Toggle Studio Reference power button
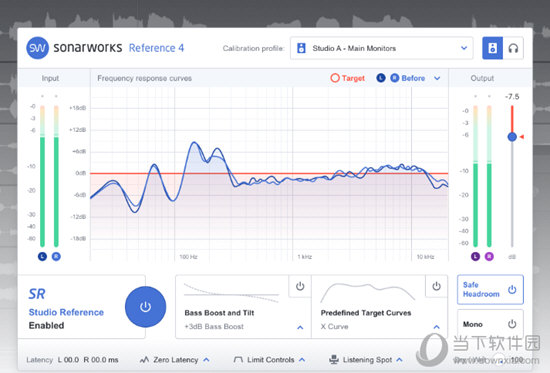The image size is (550, 373). coord(145,307)
